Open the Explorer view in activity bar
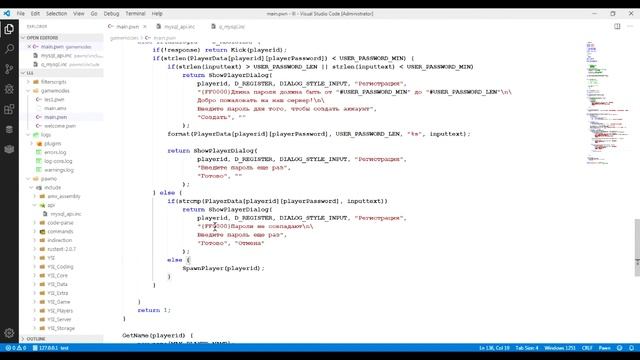This screenshot has height=360, width=640. click(x=9, y=29)
